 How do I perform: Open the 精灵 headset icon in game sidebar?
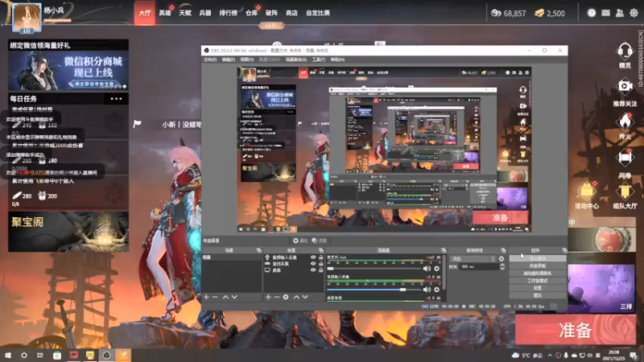625,51
